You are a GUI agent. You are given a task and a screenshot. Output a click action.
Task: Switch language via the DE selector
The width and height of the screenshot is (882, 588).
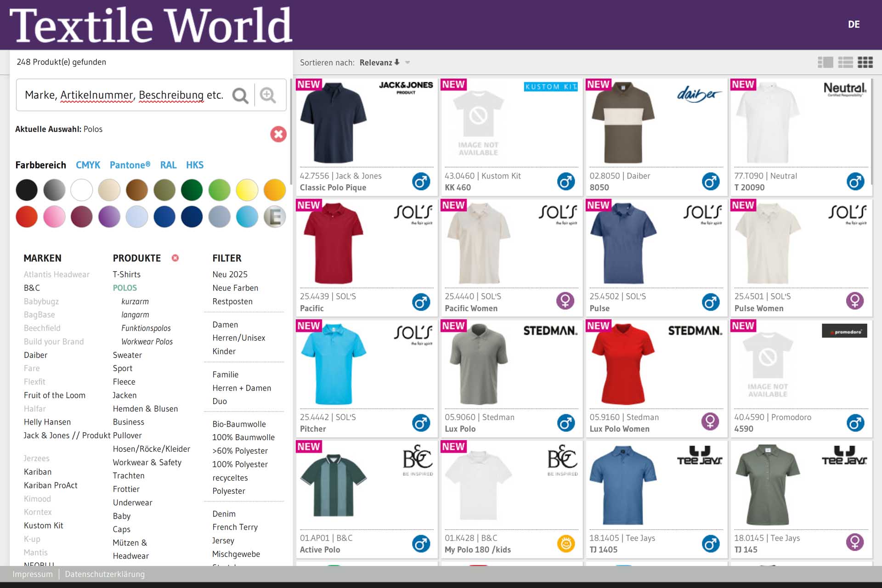point(854,24)
